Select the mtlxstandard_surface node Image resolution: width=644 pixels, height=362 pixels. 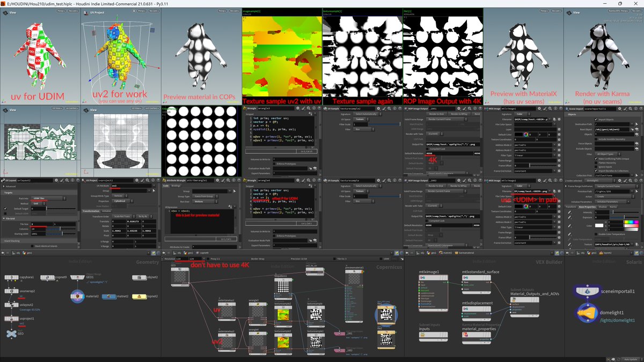pyautogui.click(x=476, y=284)
